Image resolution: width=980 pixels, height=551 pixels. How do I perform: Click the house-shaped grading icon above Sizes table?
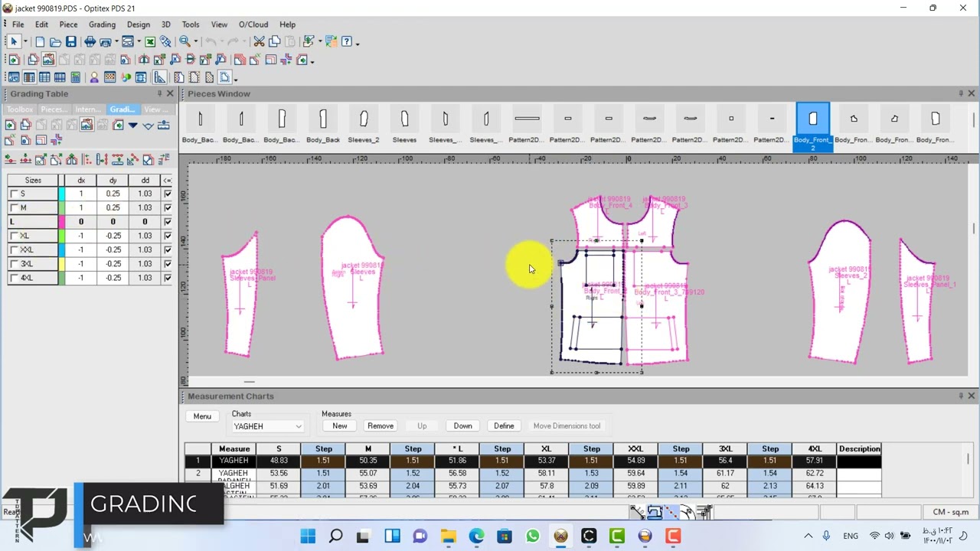click(71, 159)
